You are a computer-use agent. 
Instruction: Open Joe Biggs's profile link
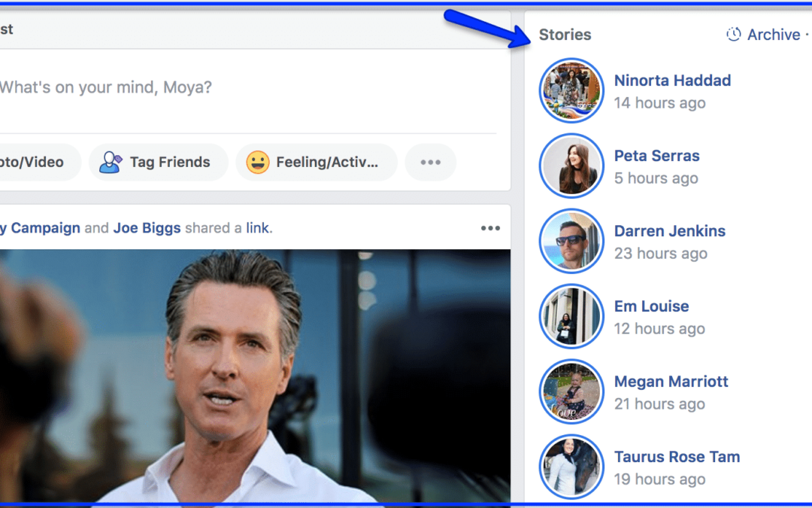coord(147,228)
